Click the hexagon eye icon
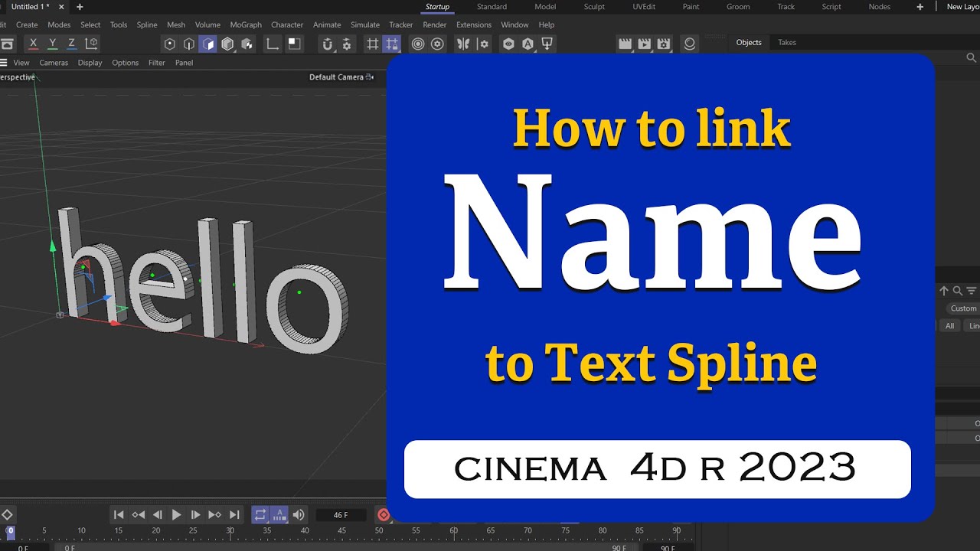This screenshot has width=980, height=551. pos(508,44)
